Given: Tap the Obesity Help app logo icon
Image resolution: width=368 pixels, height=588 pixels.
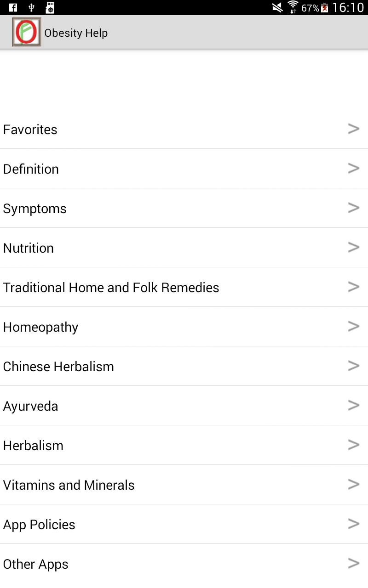Looking at the screenshot, I should pos(26,32).
